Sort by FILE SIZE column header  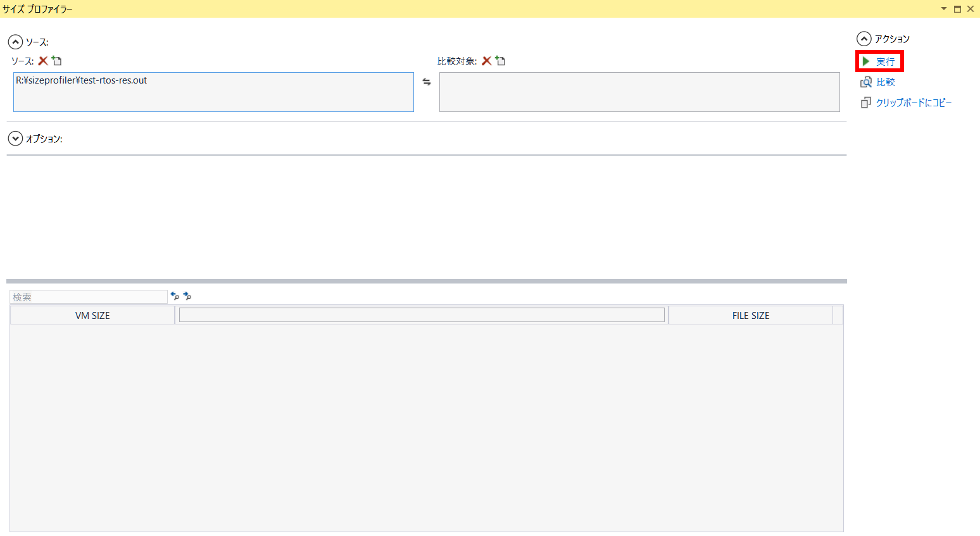click(750, 315)
